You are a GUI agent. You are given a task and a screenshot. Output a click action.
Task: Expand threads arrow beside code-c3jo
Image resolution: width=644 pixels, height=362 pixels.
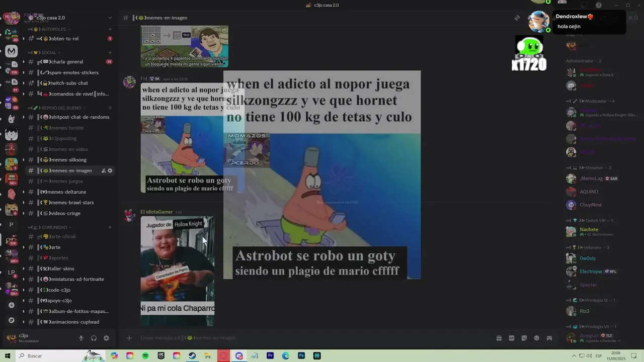pos(23,290)
